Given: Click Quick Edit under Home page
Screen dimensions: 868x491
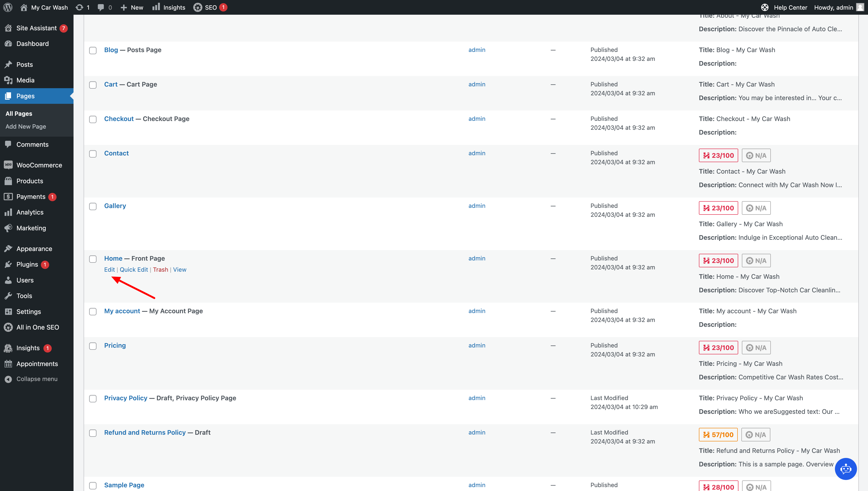Looking at the screenshot, I should pyautogui.click(x=133, y=269).
